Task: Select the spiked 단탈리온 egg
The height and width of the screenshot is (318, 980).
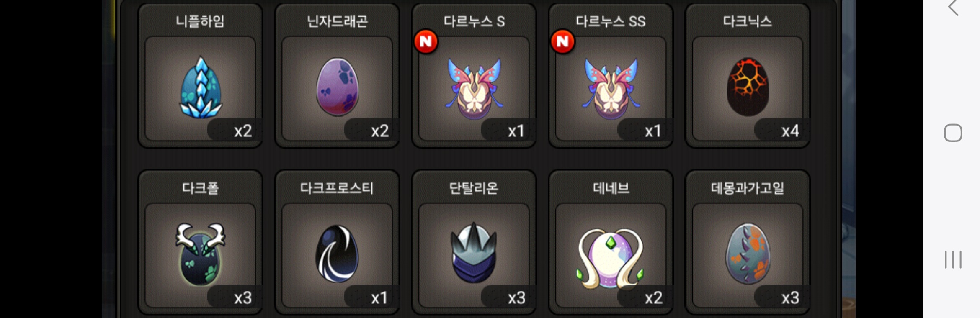Action: pyautogui.click(x=474, y=252)
